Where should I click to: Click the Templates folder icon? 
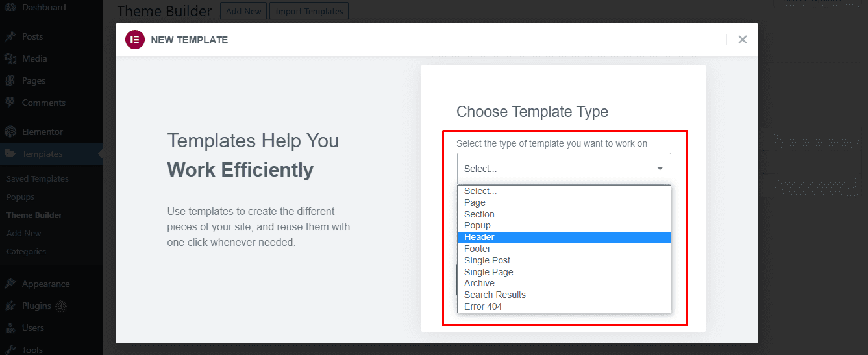pos(10,154)
